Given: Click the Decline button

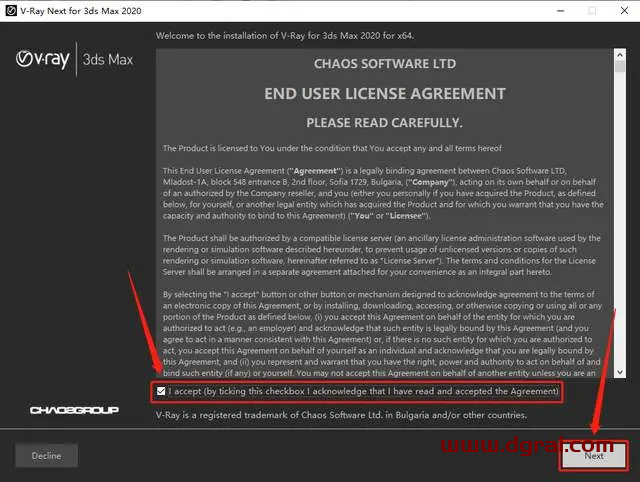Looking at the screenshot, I should tap(47, 455).
